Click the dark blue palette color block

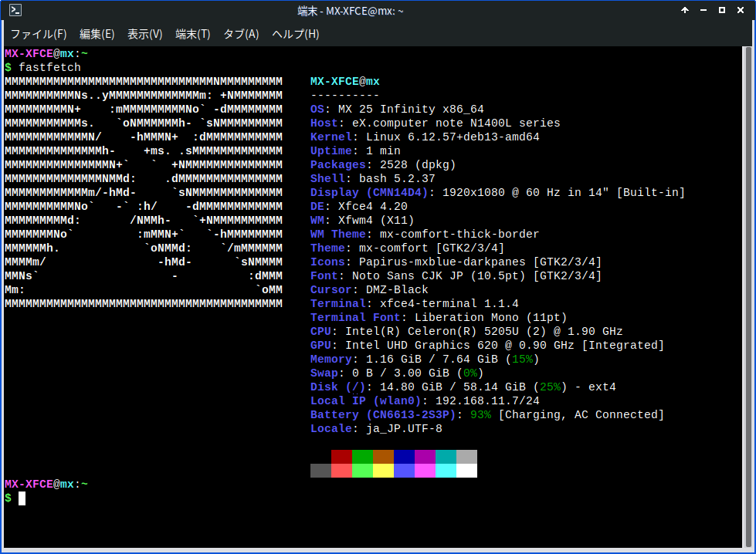point(404,457)
